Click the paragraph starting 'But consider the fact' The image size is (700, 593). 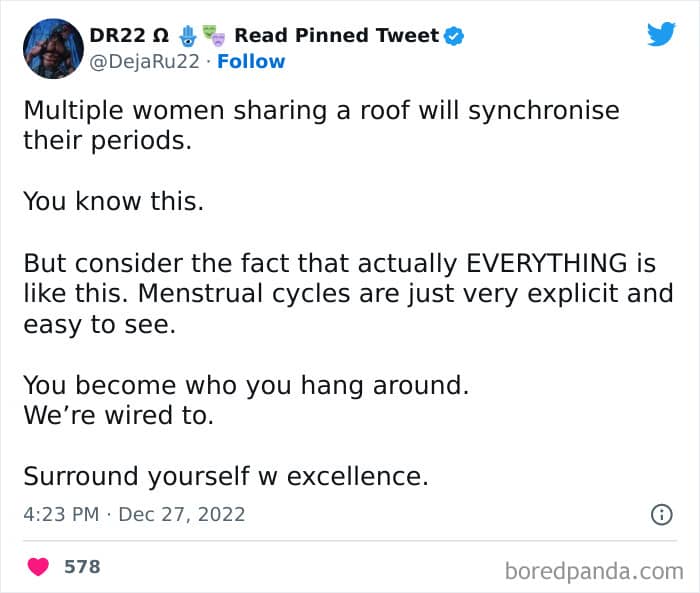point(340,293)
